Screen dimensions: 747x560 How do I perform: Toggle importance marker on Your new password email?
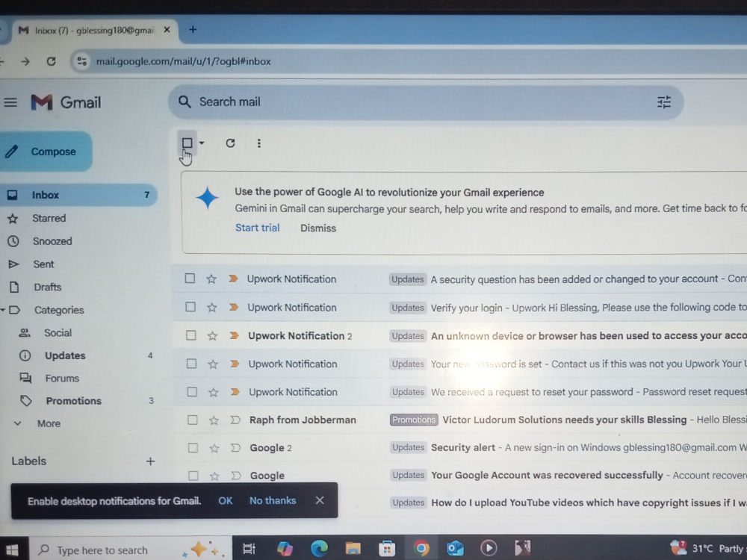[235, 364]
